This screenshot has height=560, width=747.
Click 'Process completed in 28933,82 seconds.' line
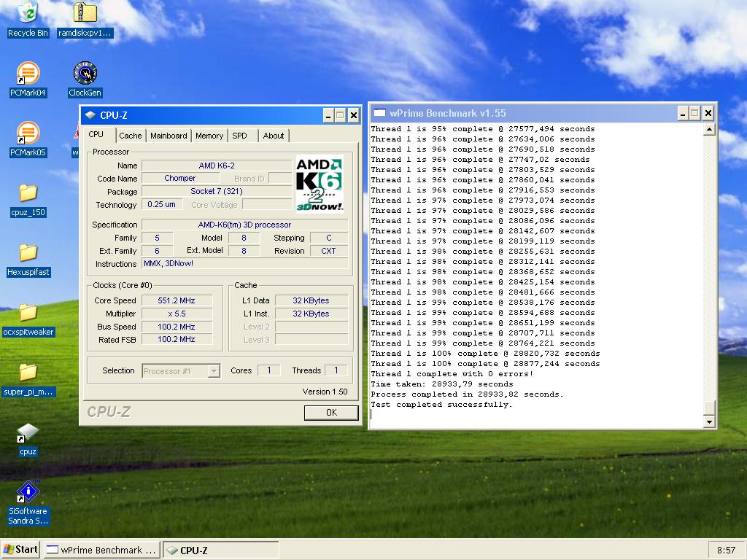pos(467,394)
